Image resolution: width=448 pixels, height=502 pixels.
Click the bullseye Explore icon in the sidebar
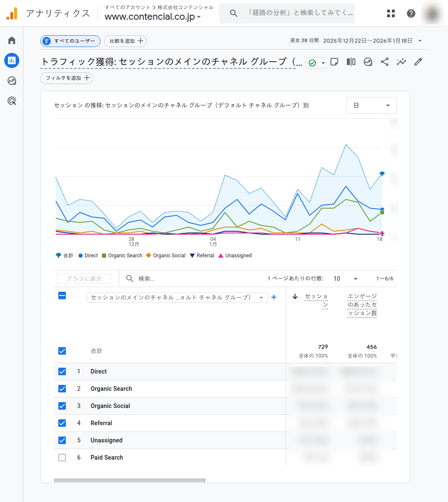11,101
